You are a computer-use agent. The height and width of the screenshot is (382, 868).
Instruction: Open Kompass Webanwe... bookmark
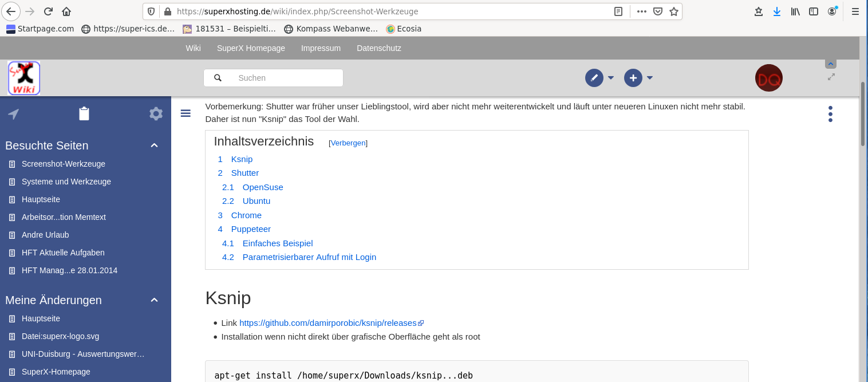coord(331,29)
